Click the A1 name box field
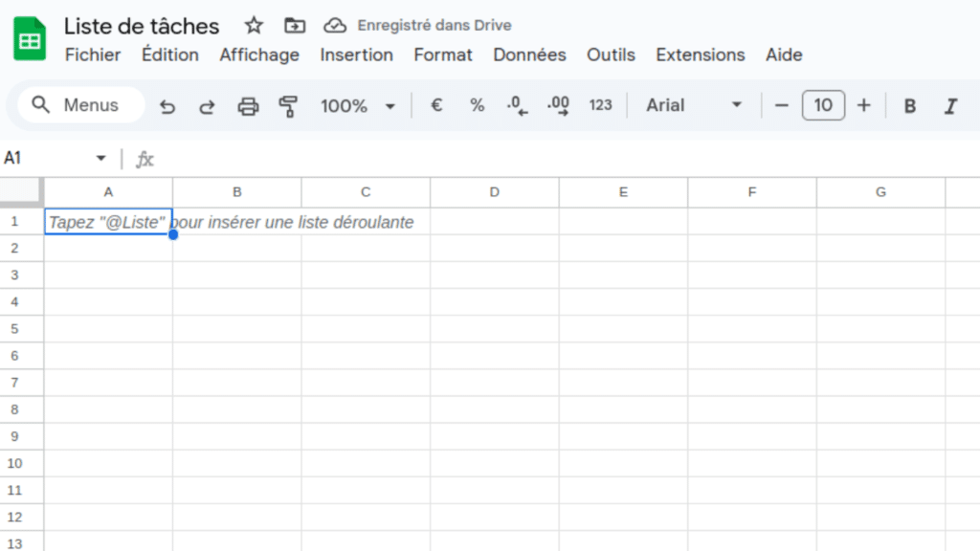The height and width of the screenshot is (551, 980). 47,158
